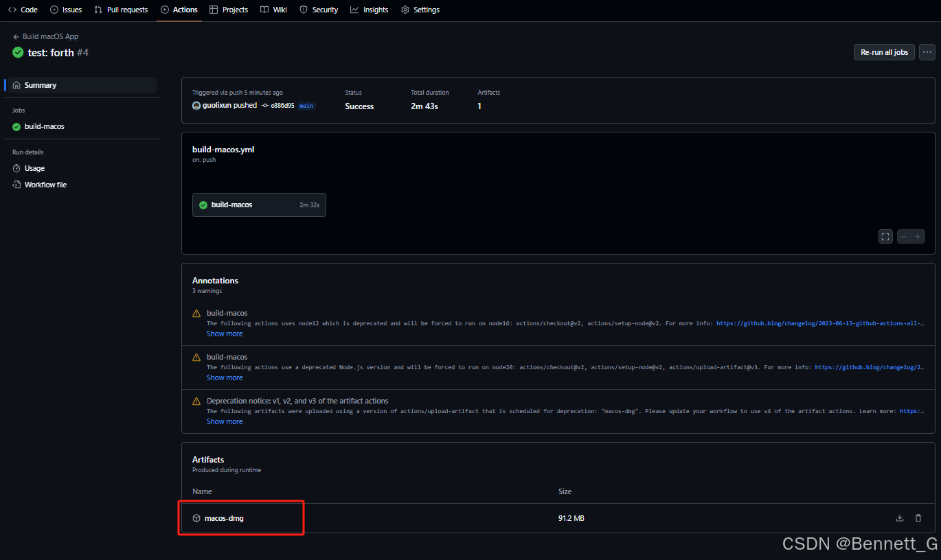Screen dimensions: 941x560
Task: Download the macos-dmg artifact
Action: (224, 518)
